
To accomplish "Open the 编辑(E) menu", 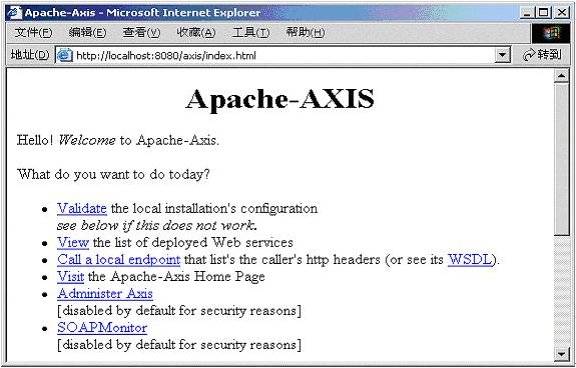I will point(87,33).
